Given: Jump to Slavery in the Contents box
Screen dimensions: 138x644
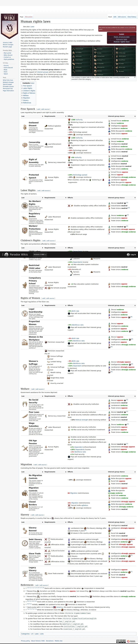Looking at the screenshot, I should pos(26,100).
